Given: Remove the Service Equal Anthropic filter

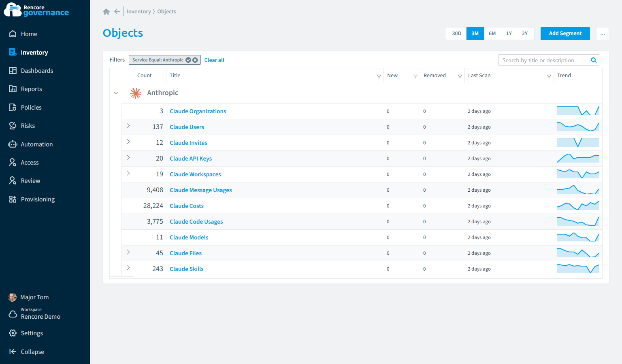Looking at the screenshot, I should coord(195,60).
